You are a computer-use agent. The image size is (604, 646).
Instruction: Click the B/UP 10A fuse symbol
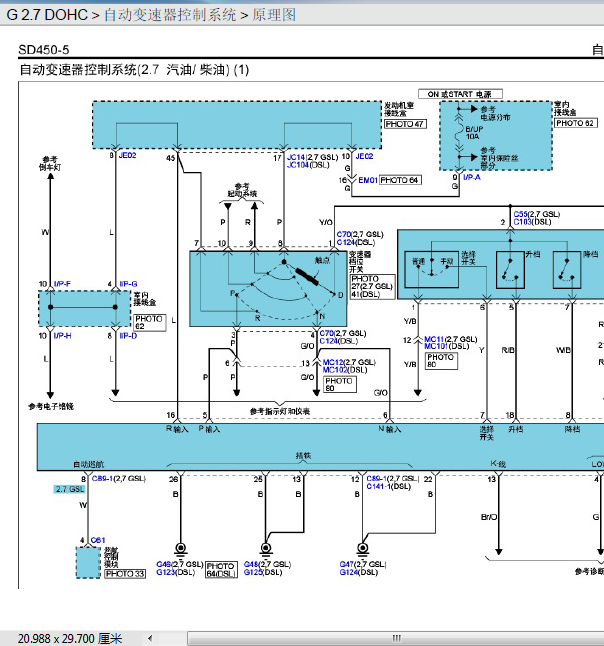pos(459,133)
